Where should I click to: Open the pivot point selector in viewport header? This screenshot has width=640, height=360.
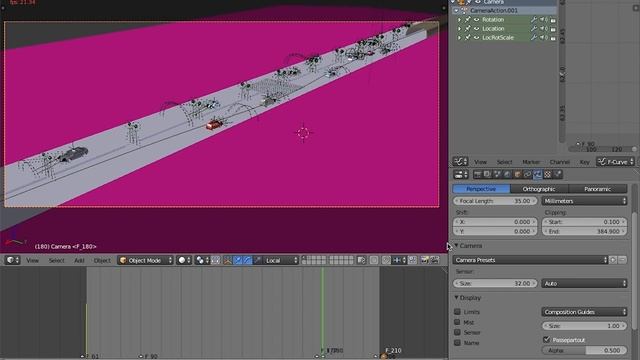pos(201,260)
